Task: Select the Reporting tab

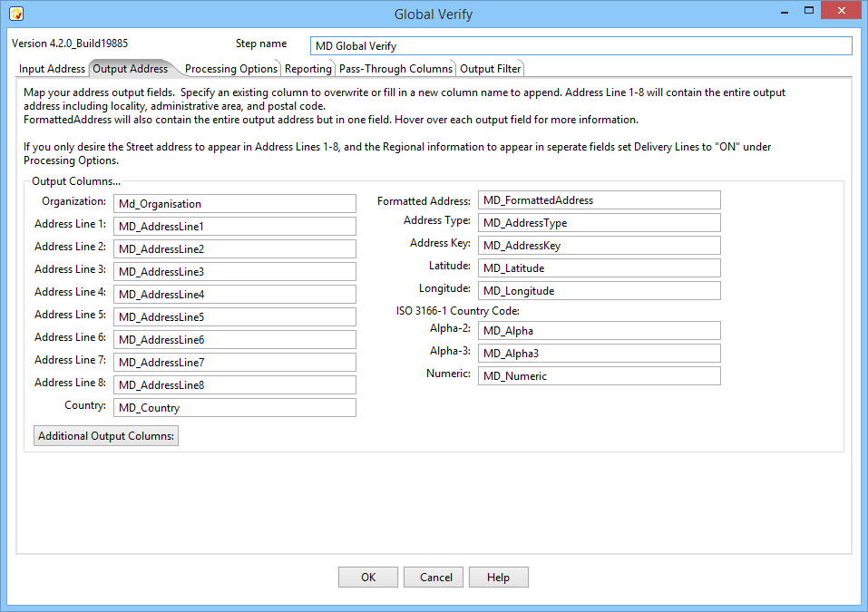Action: 307,69
